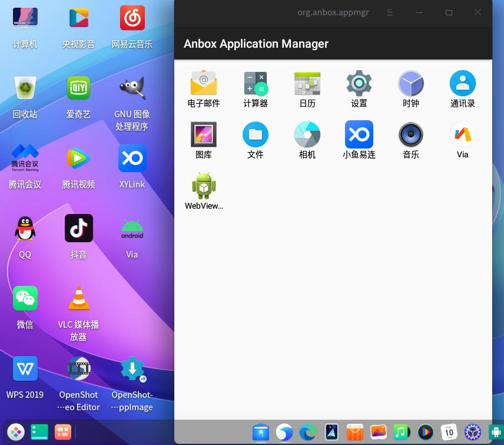Minimize the Anbox Application Manager window
The width and height of the screenshot is (504, 445).
point(419,12)
